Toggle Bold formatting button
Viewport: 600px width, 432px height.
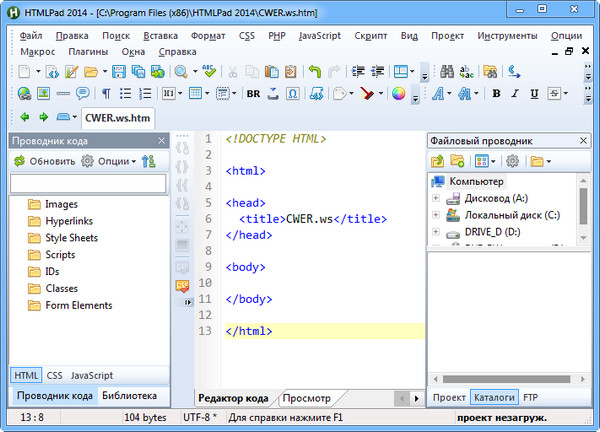tap(497, 94)
